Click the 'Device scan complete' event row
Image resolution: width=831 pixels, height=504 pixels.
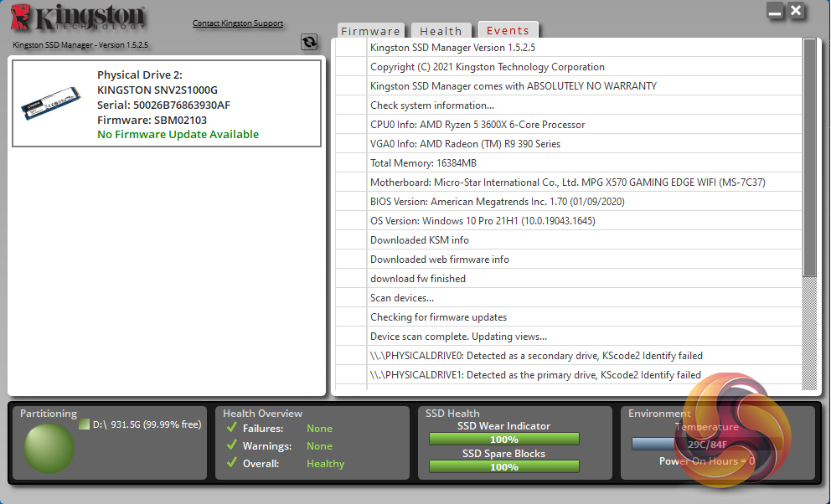(569, 337)
